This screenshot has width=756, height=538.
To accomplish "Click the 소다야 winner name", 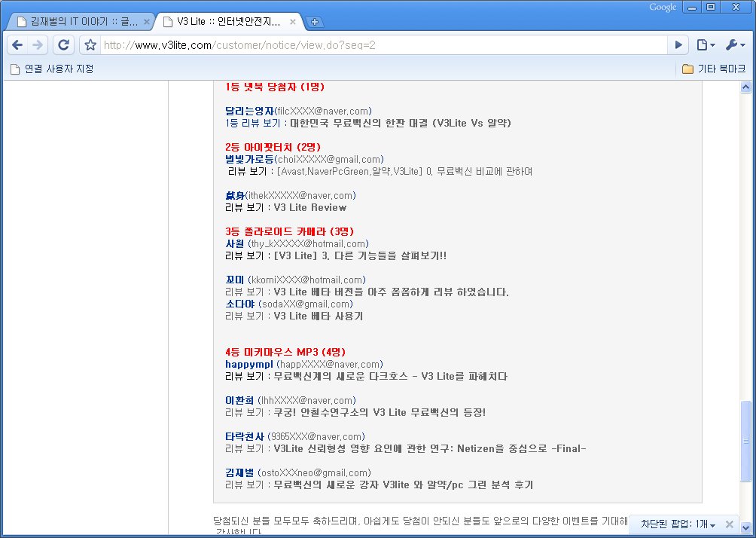I will [x=239, y=304].
